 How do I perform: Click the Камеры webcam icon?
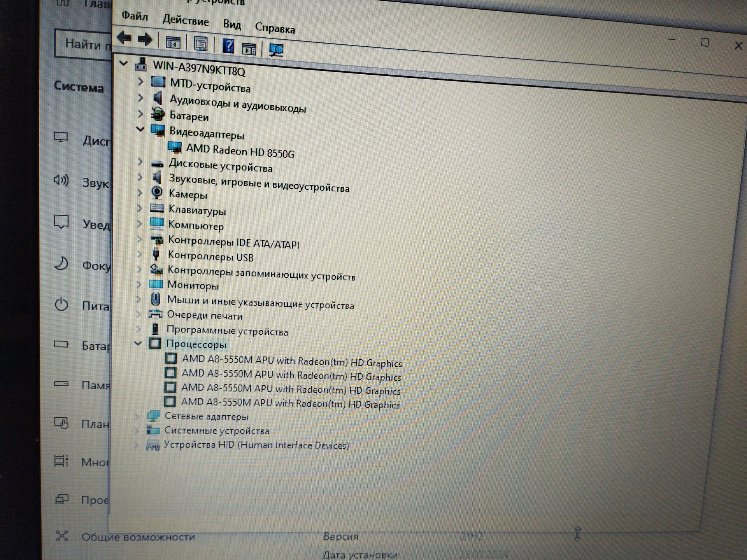[157, 192]
